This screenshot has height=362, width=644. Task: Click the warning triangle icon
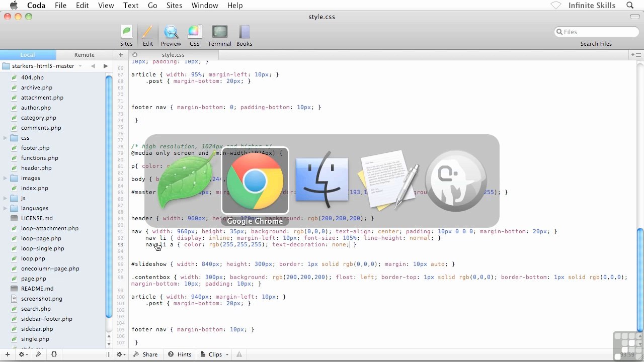point(239,354)
